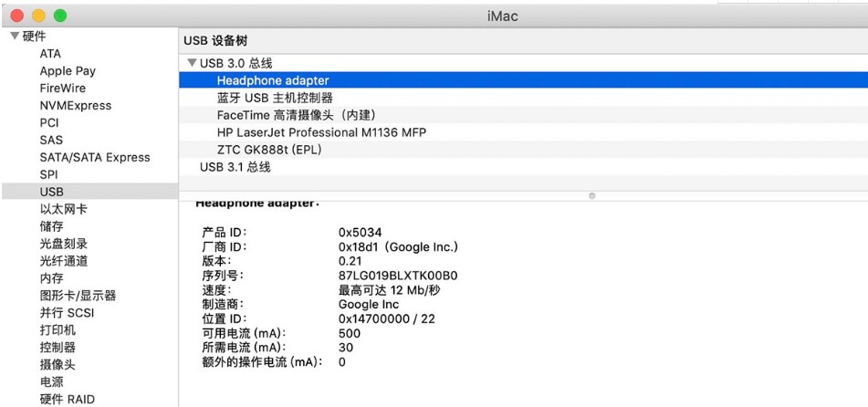The width and height of the screenshot is (868, 407).
Task: Collapse the 硬件 category triangle
Action: coord(15,37)
